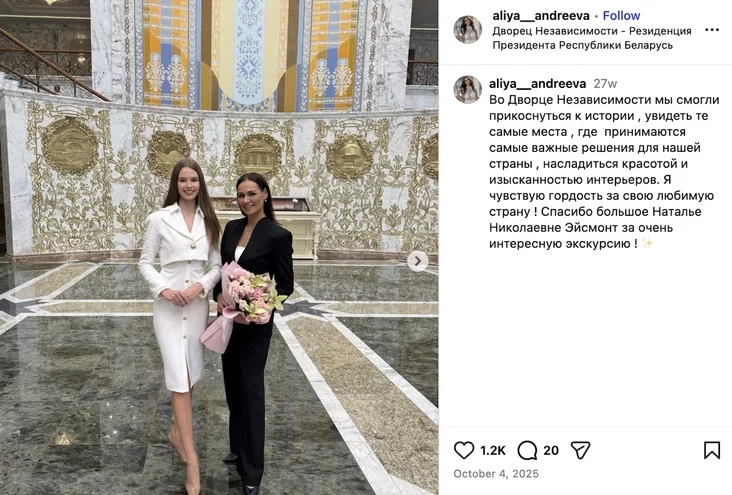View the 1.2K likes list
This screenshot has height=495, width=732.
click(493, 450)
